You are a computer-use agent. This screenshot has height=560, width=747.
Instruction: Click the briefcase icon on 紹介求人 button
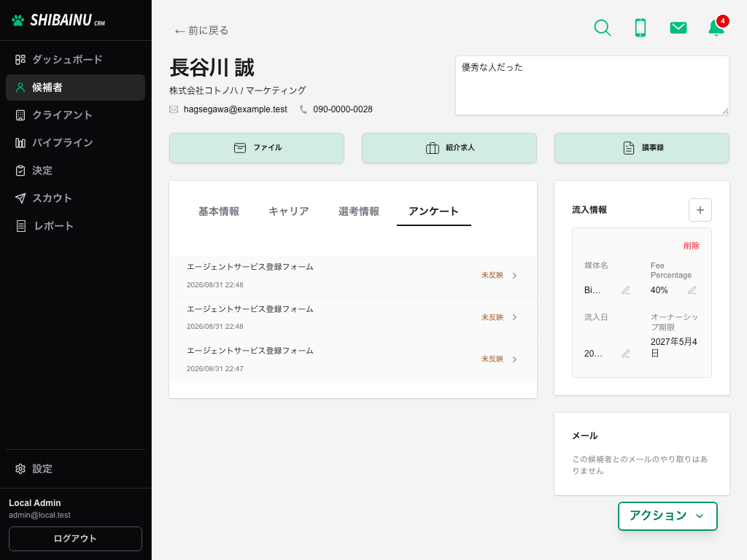[432, 148]
